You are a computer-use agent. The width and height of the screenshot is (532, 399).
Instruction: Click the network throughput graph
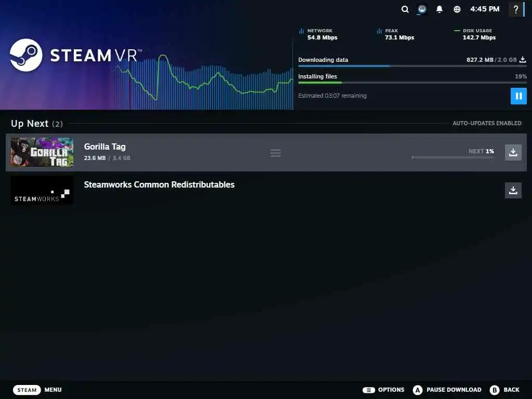click(204, 82)
